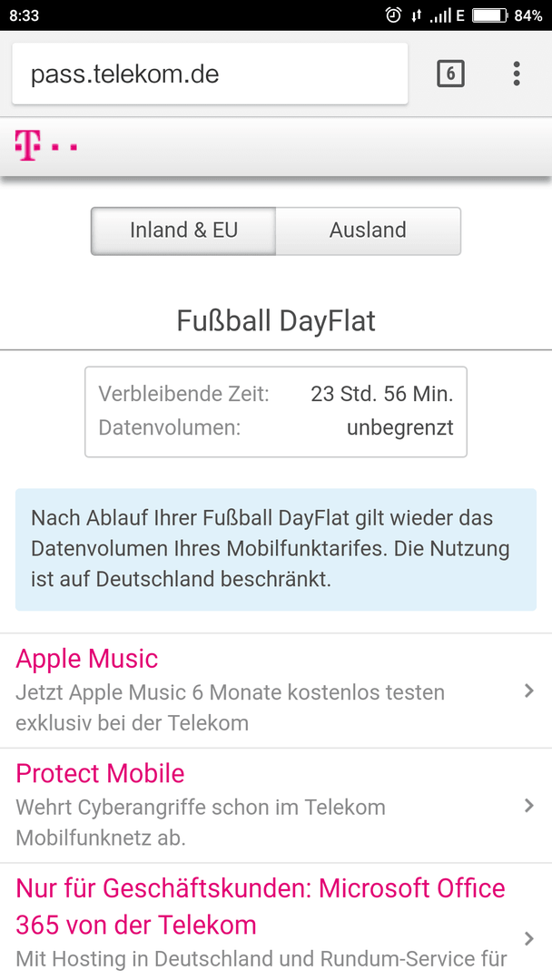Open Protect Mobile details with chevron
The width and height of the screenshot is (552, 980).
tap(529, 805)
